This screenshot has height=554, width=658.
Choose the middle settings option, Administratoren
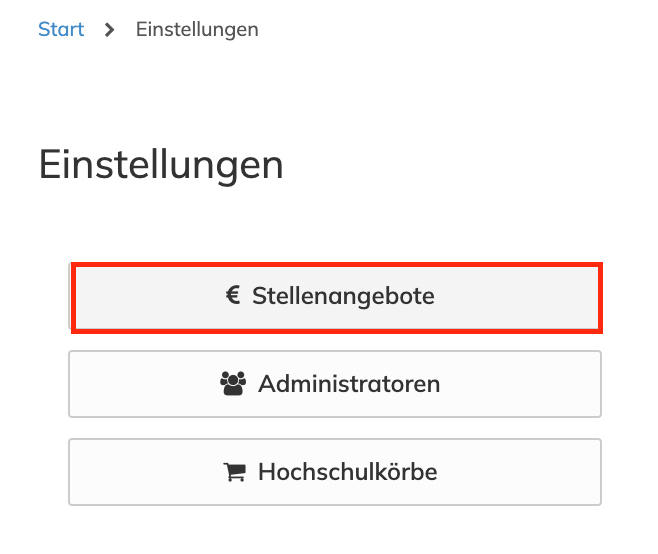[335, 384]
